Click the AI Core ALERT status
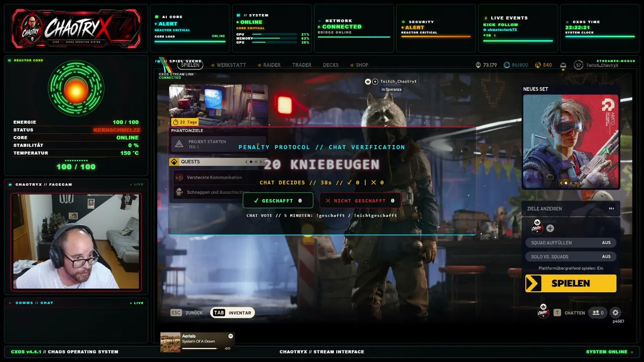 tap(168, 24)
